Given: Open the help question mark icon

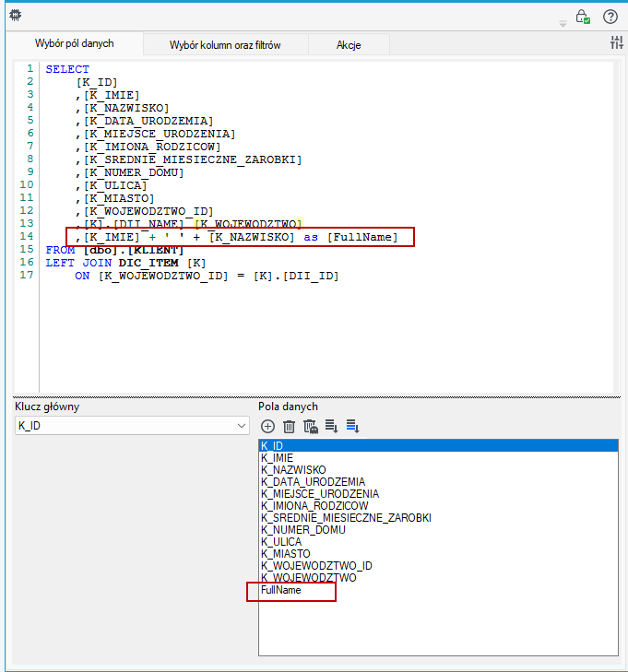Looking at the screenshot, I should pyautogui.click(x=610, y=17).
